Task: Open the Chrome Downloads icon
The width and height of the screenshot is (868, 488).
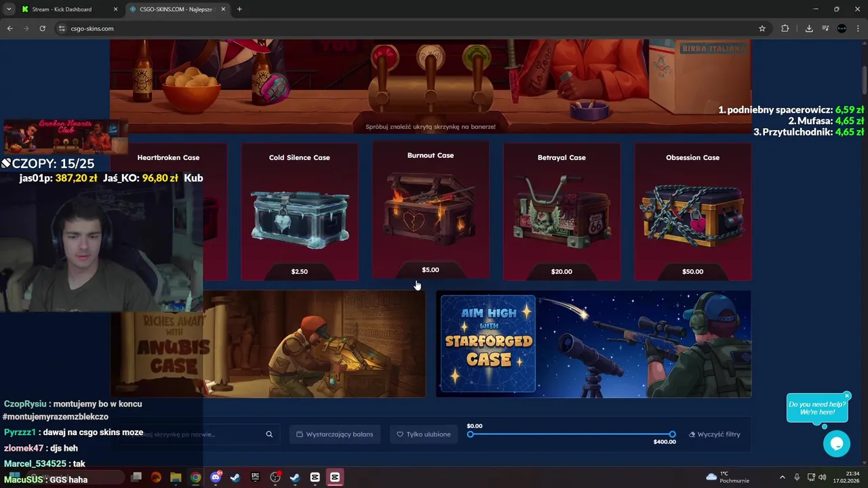Action: 809,28
